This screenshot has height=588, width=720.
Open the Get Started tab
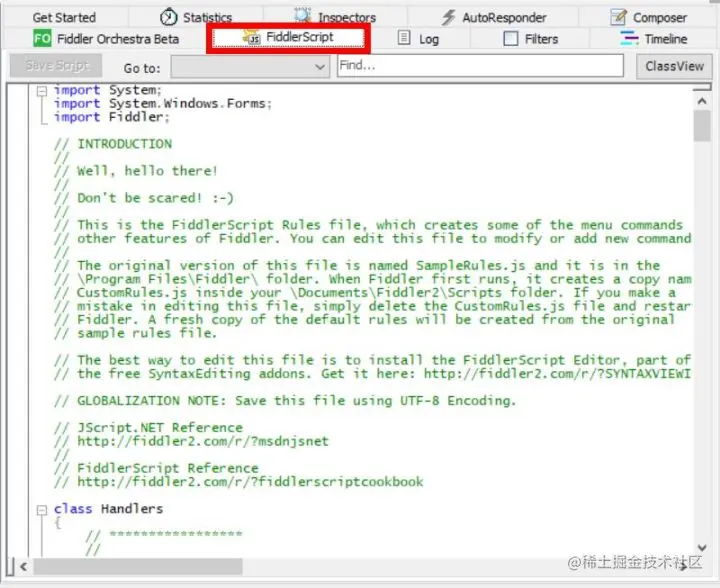tap(64, 17)
